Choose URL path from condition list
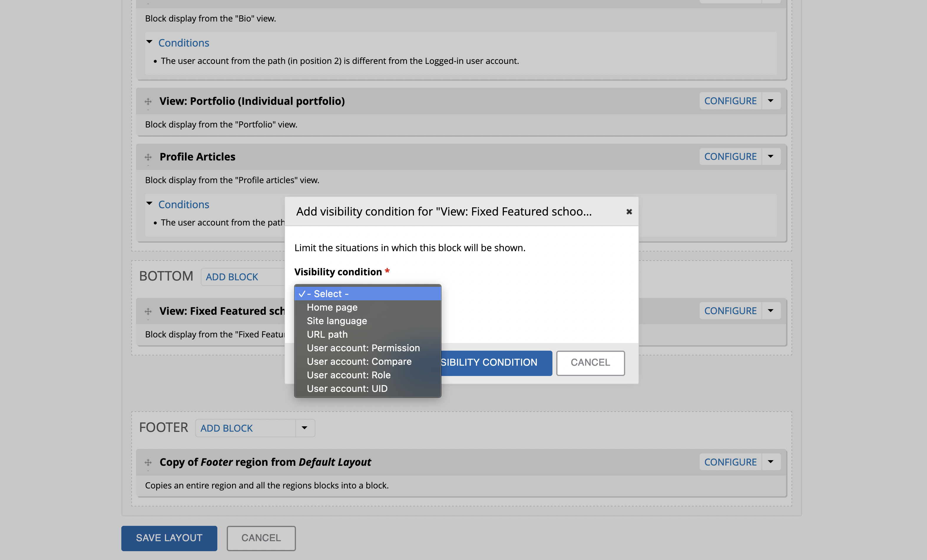 tap(327, 334)
